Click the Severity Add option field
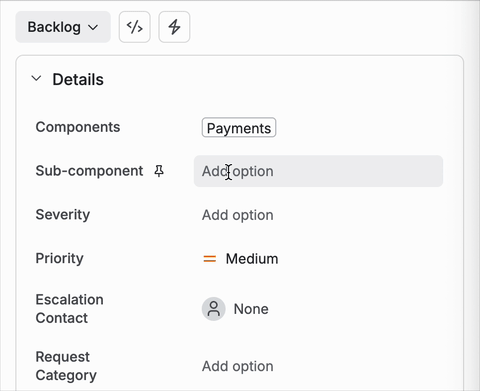Viewport: 480px width, 391px height. pyautogui.click(x=238, y=215)
